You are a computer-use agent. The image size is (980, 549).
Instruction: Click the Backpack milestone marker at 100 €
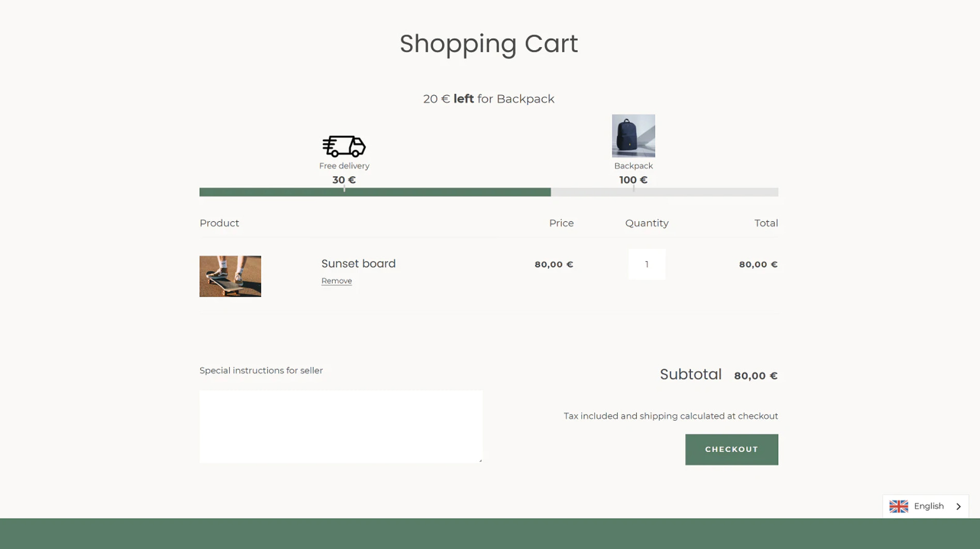point(633,191)
